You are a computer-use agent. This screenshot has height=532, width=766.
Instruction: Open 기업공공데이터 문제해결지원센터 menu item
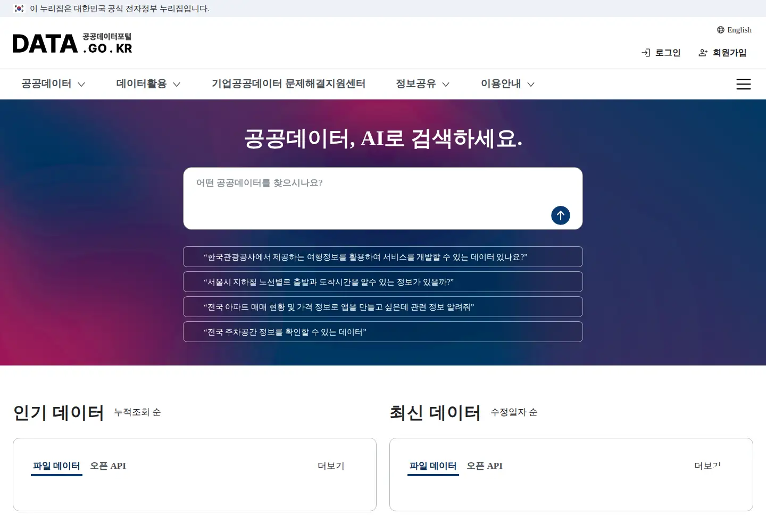[x=288, y=84]
